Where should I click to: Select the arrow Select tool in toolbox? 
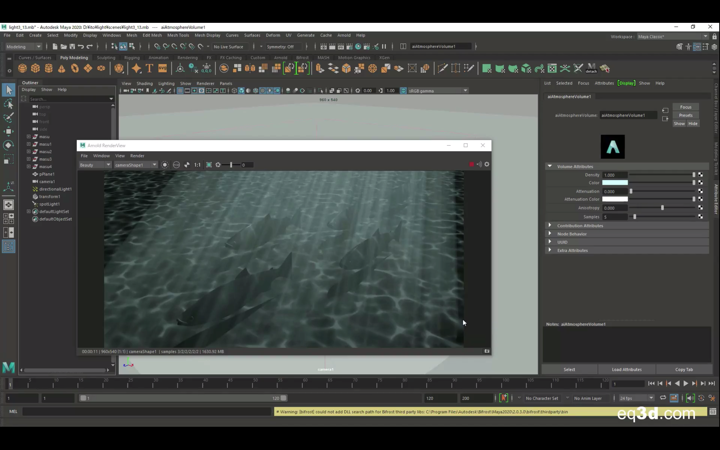(x=8, y=91)
